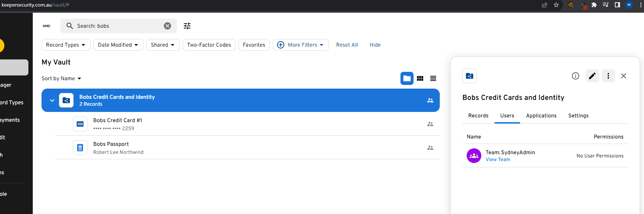644x214 pixels.
Task: Switch to the Records tab
Action: tap(478, 116)
